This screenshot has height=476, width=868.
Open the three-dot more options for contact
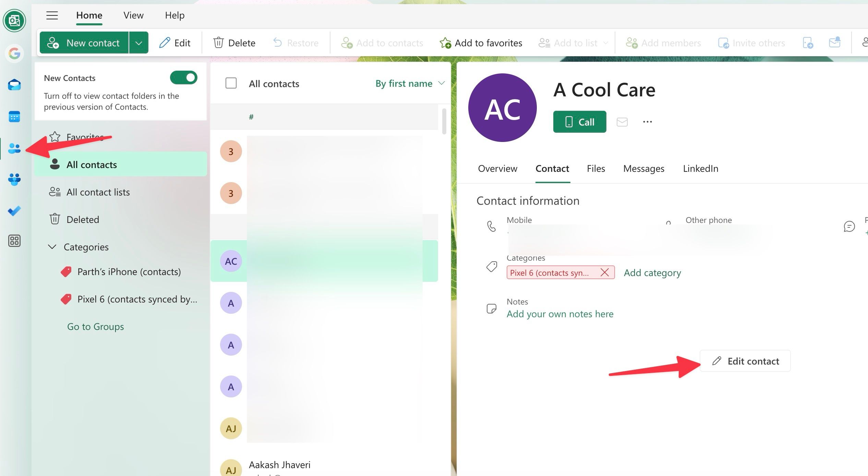coord(648,122)
